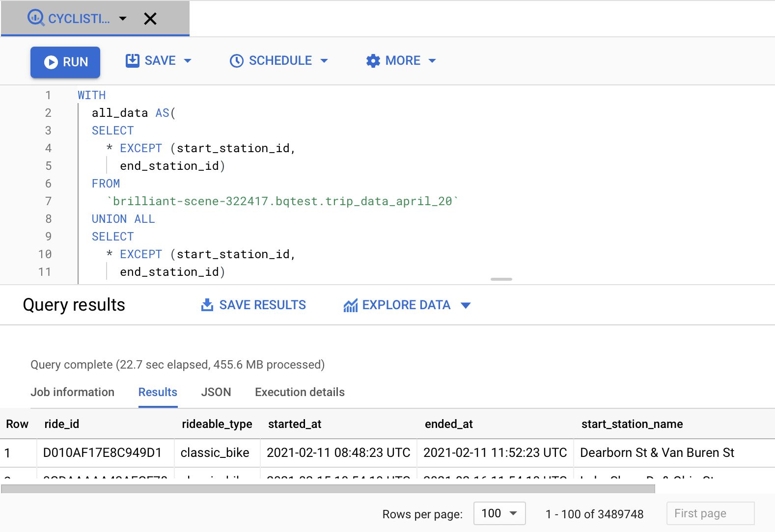Click cell Dearborn St & Van Buren St
775x532 pixels.
[x=657, y=452]
